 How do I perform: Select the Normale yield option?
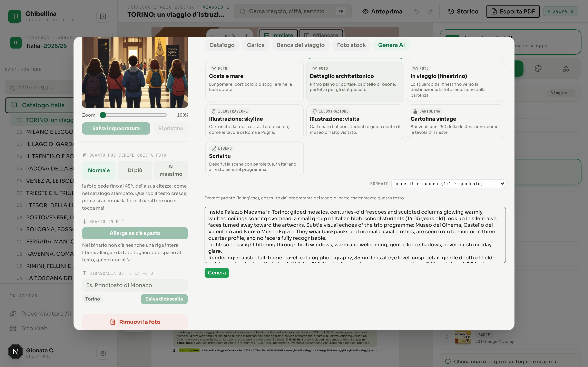[99, 170]
